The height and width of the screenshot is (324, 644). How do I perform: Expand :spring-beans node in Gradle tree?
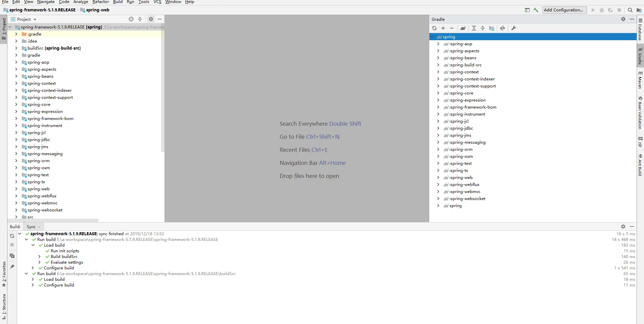(438, 58)
